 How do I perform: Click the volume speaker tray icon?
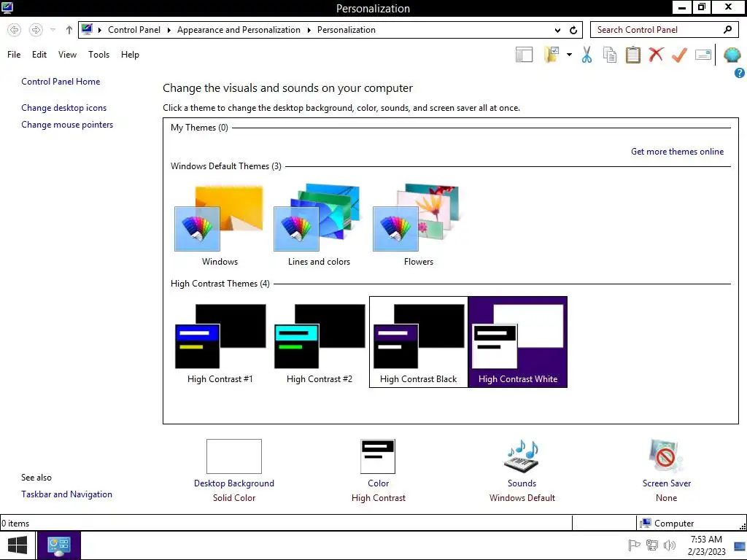(x=670, y=545)
